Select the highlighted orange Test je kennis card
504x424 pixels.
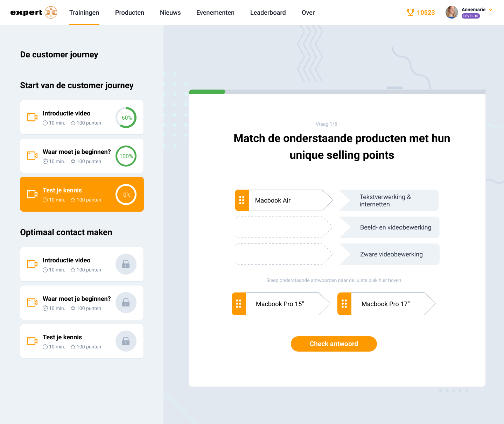[82, 194]
